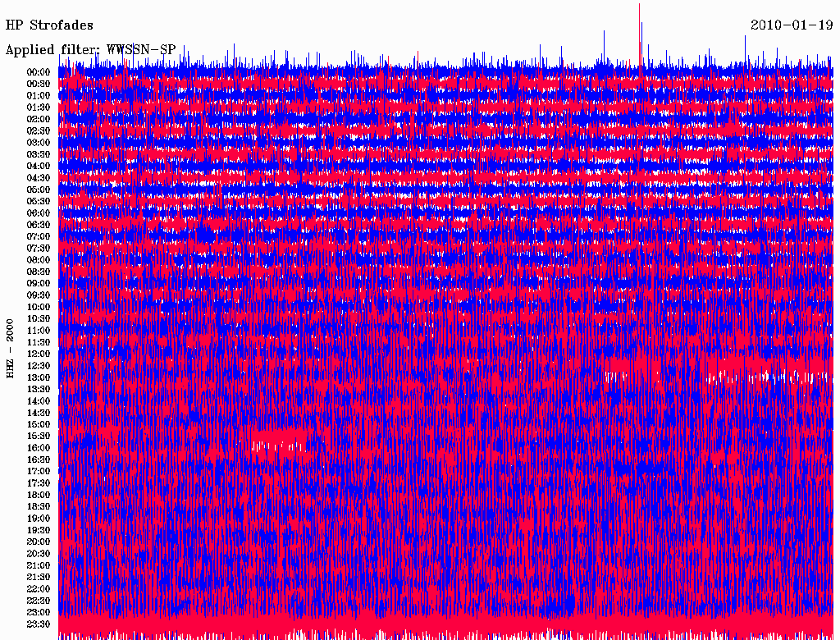Viewport: 840px width, 640px height.
Task: Select the 10:30 time label
Action: pos(39,319)
